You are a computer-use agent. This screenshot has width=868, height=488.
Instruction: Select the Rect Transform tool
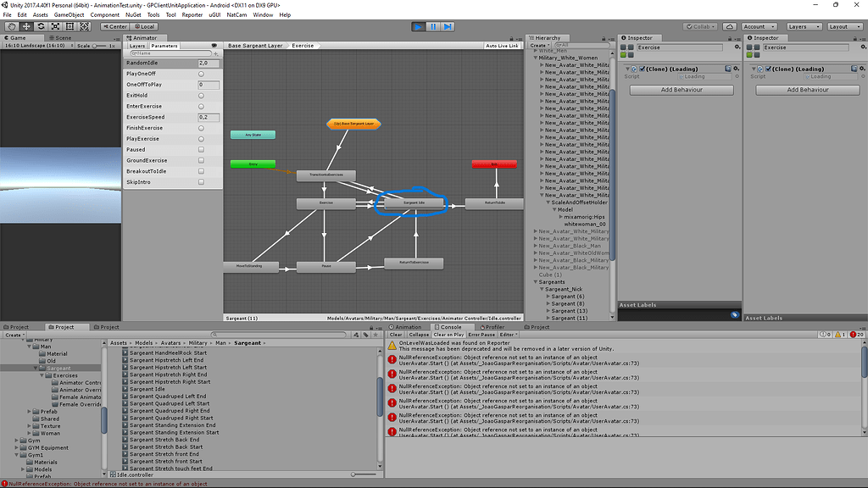click(x=71, y=26)
